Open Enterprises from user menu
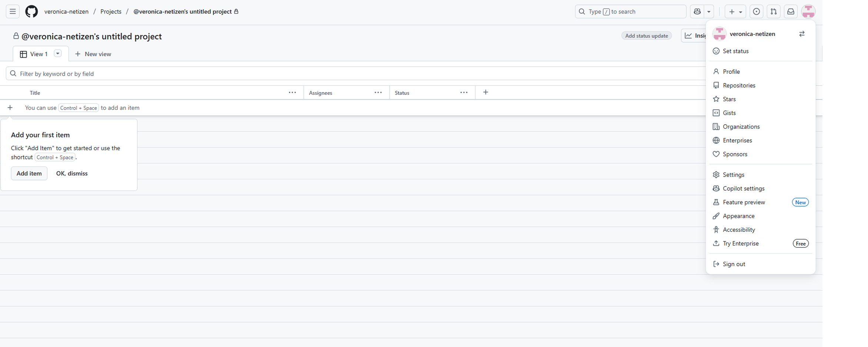 click(761, 140)
